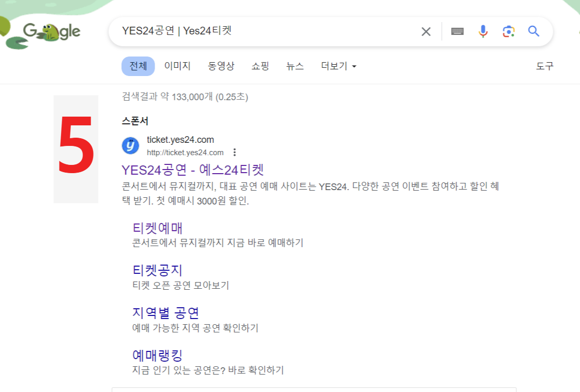The height and width of the screenshot is (392, 580).
Task: Select the 쇼핑 tab
Action: (x=260, y=66)
